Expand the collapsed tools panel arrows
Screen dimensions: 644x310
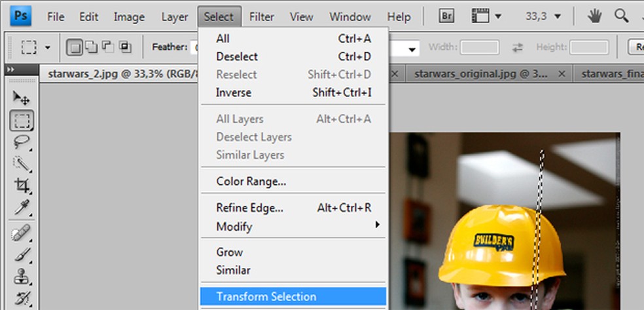11,70
